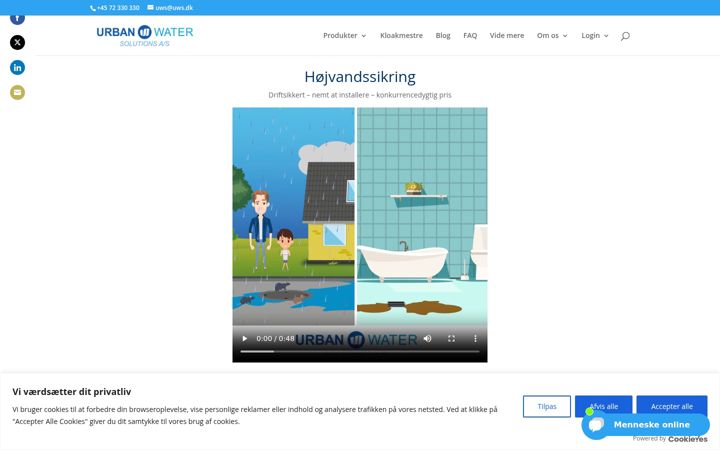
Task: Seek on the video progress bar
Action: (x=360, y=352)
